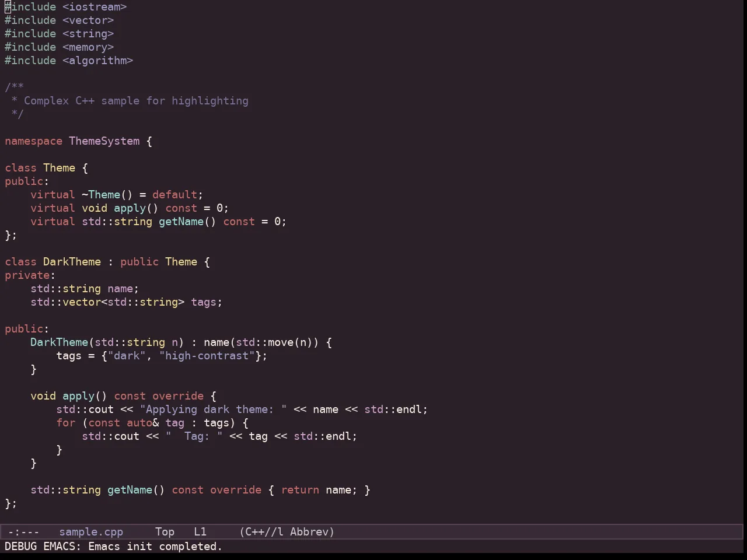The image size is (747, 560).
Task: Click 'name' in 'std::string name;' member
Action: (120, 289)
